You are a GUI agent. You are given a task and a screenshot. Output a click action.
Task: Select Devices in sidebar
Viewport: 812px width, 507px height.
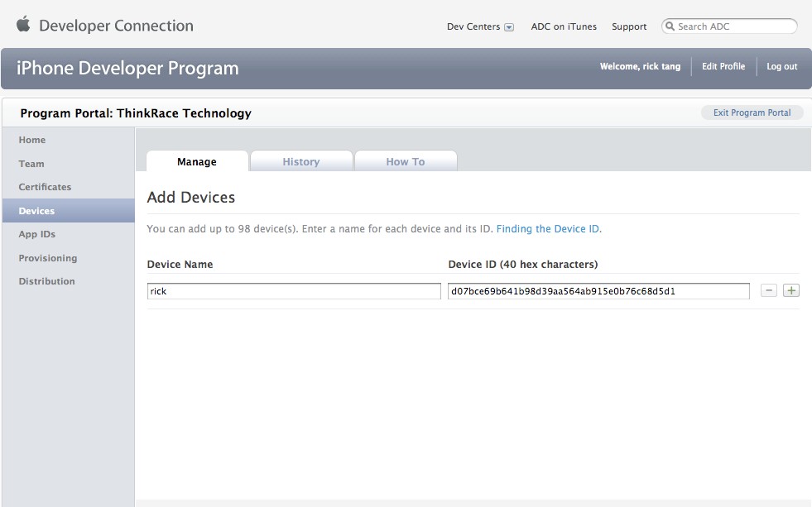pyautogui.click(x=69, y=211)
